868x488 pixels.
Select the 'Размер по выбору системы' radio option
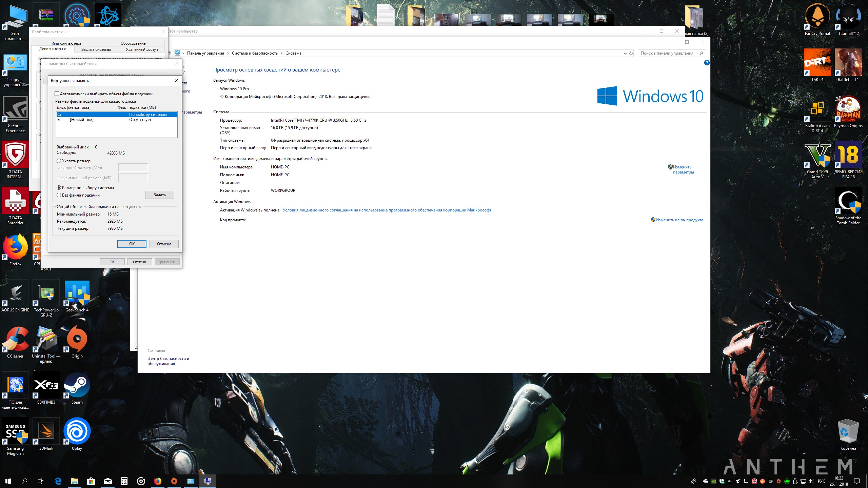[x=59, y=188]
